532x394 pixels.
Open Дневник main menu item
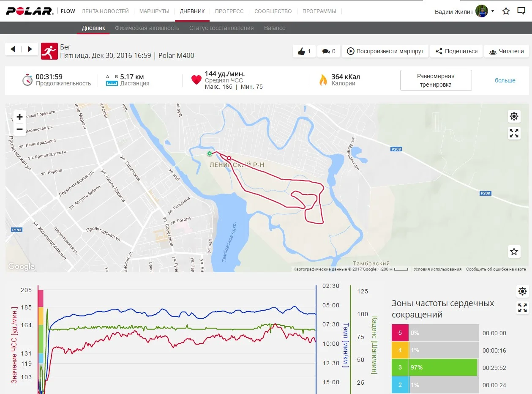[x=192, y=11]
